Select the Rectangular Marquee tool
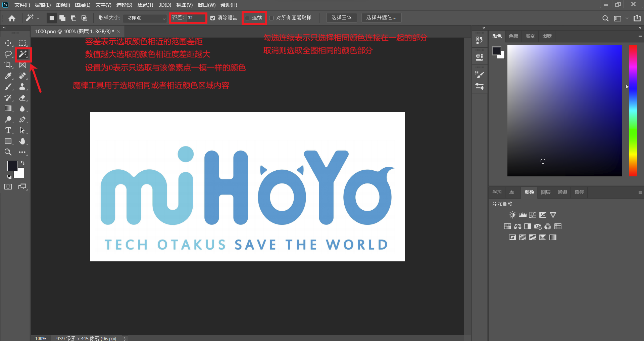This screenshot has height=341, width=644. [x=22, y=43]
